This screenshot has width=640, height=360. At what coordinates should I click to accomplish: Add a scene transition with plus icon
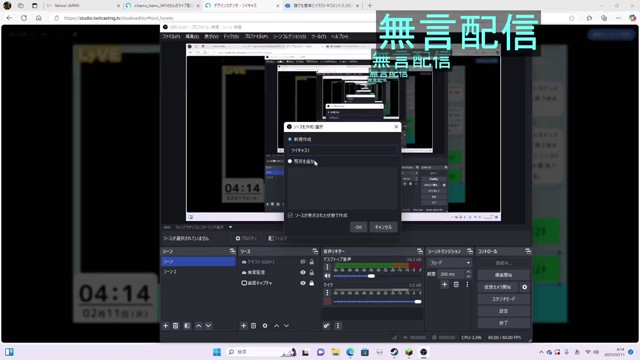pyautogui.click(x=444, y=284)
